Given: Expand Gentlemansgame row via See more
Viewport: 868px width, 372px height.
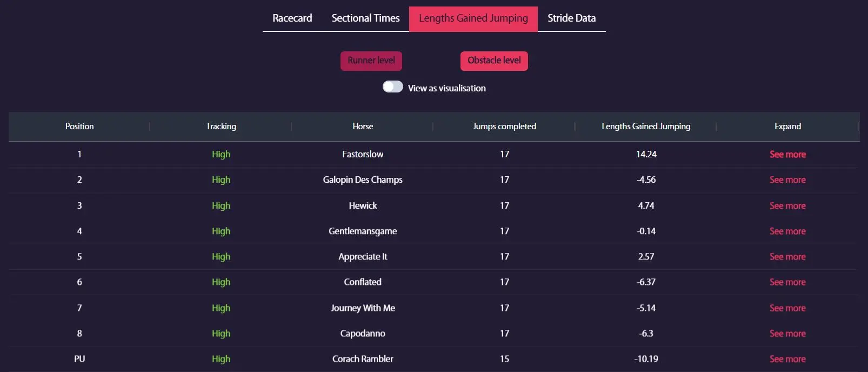Looking at the screenshot, I should coord(787,231).
